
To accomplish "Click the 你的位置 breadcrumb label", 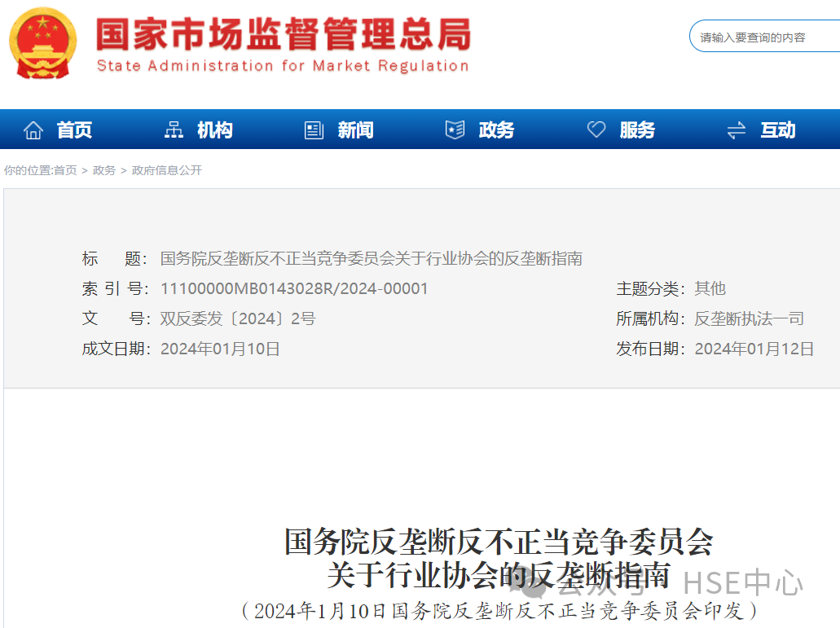I will [x=28, y=170].
